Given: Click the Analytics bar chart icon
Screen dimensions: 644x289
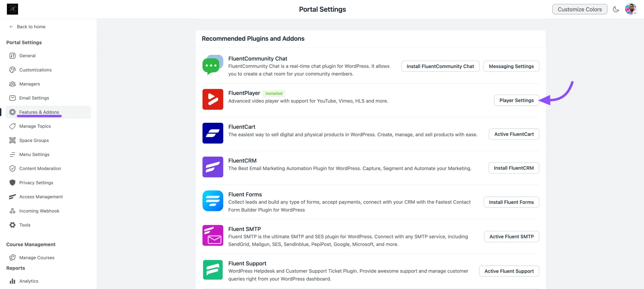Looking at the screenshot, I should 12,281.
